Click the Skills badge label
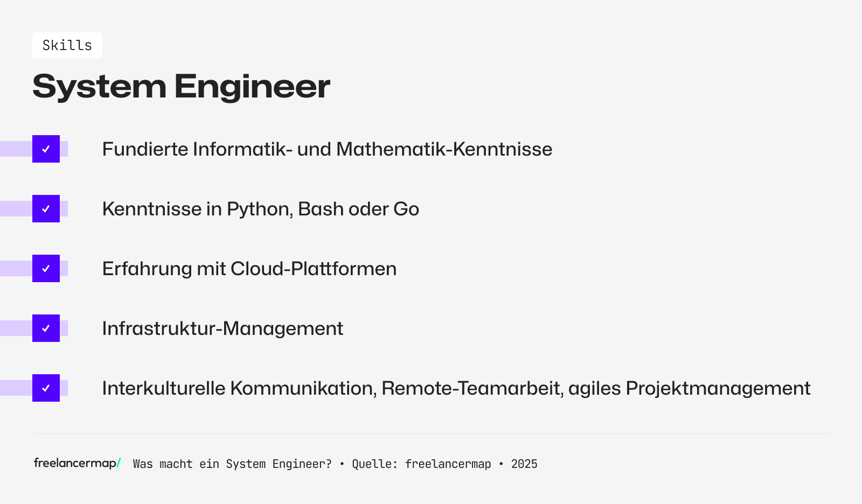 pyautogui.click(x=67, y=45)
